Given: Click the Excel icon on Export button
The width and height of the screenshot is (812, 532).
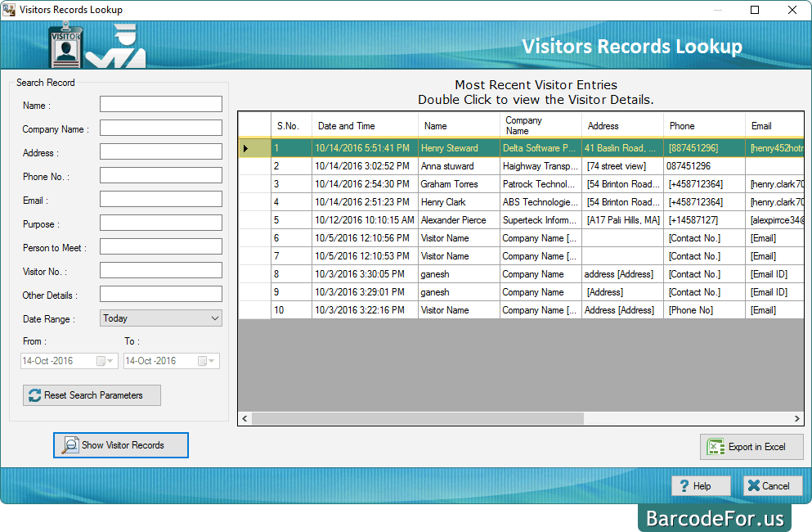Looking at the screenshot, I should [x=714, y=447].
